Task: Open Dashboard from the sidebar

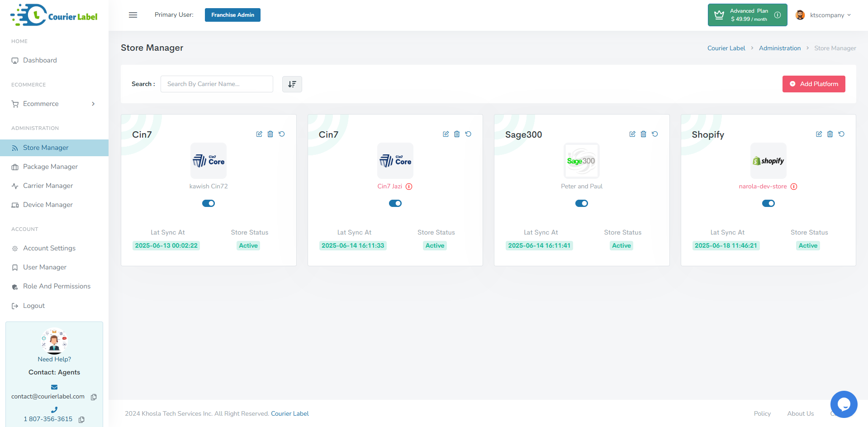Action: (x=54, y=60)
